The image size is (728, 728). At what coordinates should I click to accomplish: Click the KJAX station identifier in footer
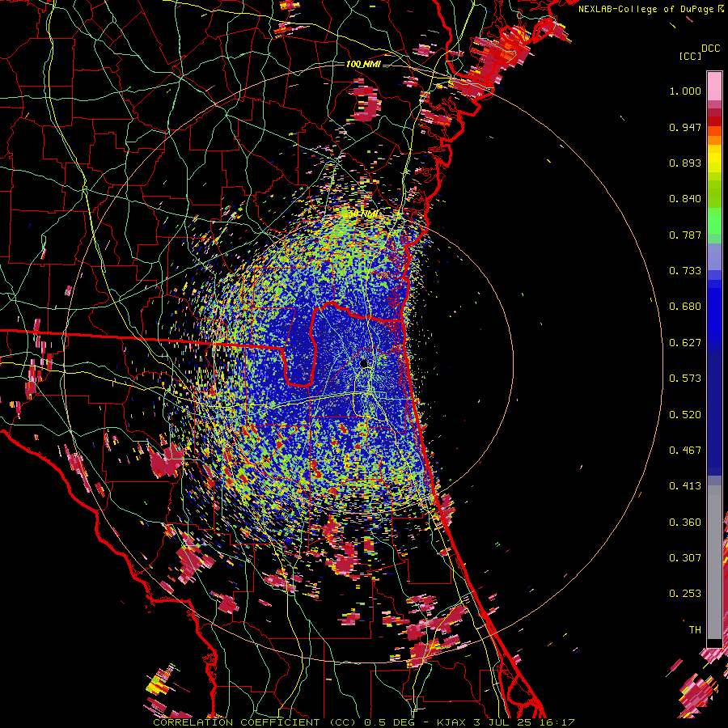pyautogui.click(x=452, y=722)
